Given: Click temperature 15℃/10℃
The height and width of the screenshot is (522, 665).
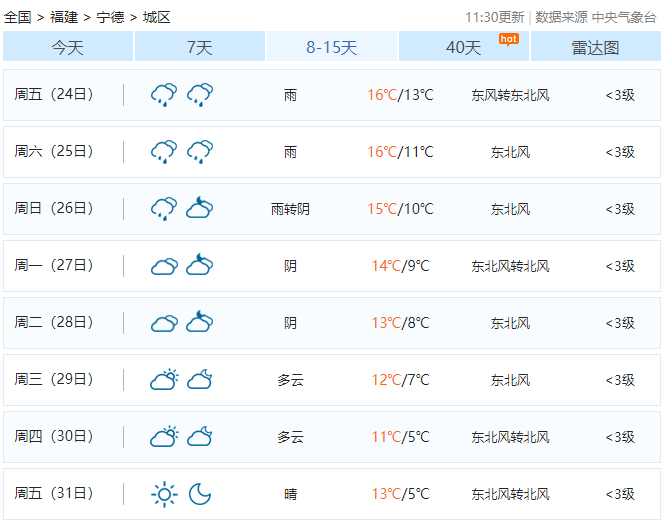Looking at the screenshot, I should coord(400,209).
